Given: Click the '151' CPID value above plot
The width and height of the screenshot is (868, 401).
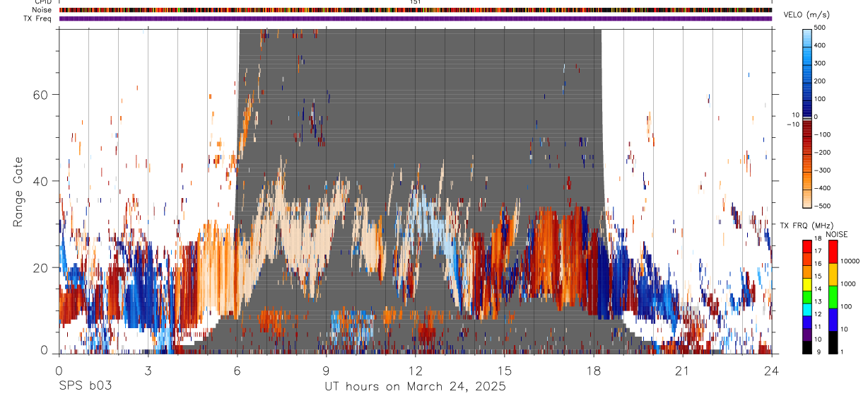Looking at the screenshot, I should coord(416,2).
